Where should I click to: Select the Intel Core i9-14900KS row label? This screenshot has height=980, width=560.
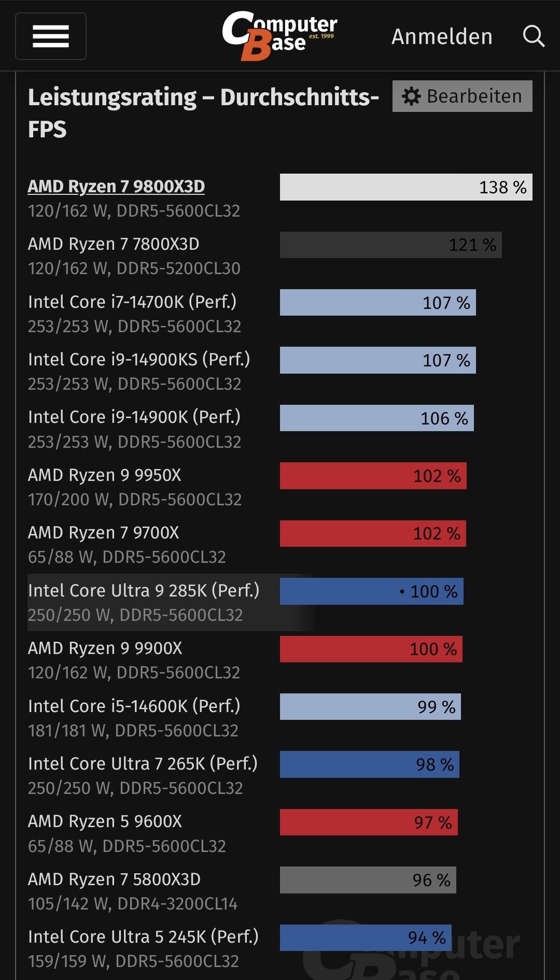coord(139,360)
